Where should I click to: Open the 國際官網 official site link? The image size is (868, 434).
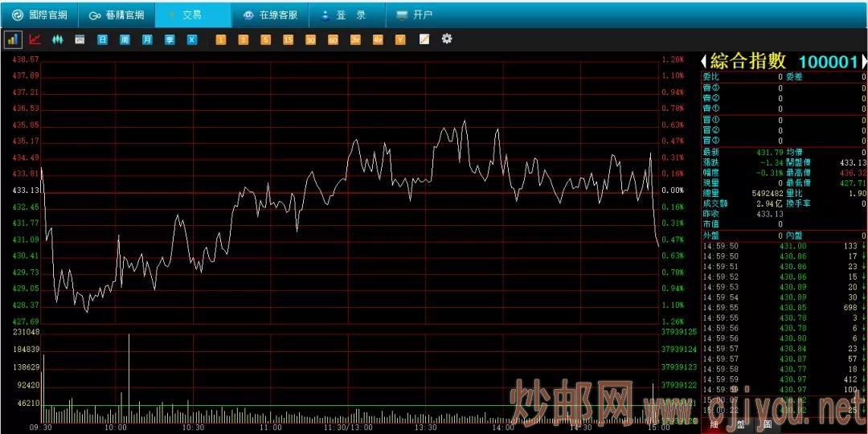(x=39, y=14)
